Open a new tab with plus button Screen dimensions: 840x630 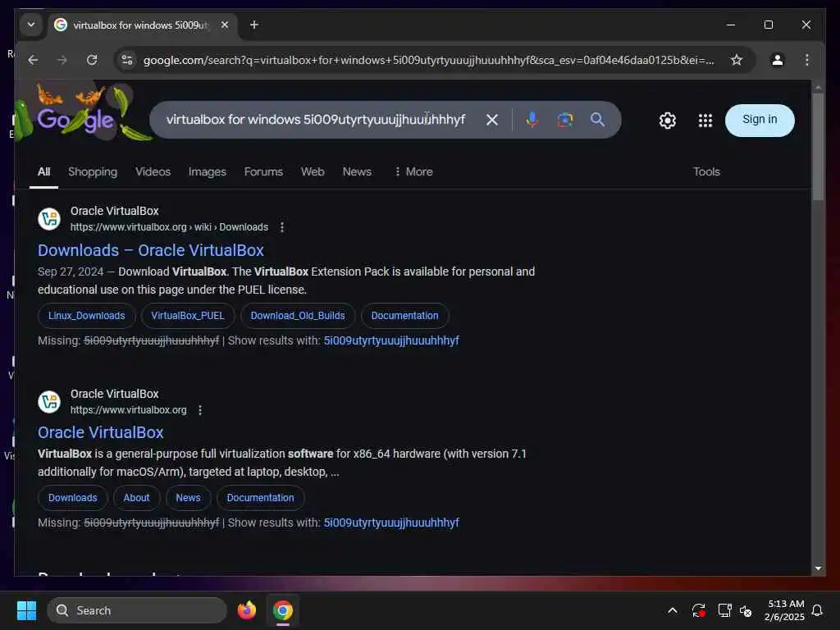pyautogui.click(x=254, y=25)
